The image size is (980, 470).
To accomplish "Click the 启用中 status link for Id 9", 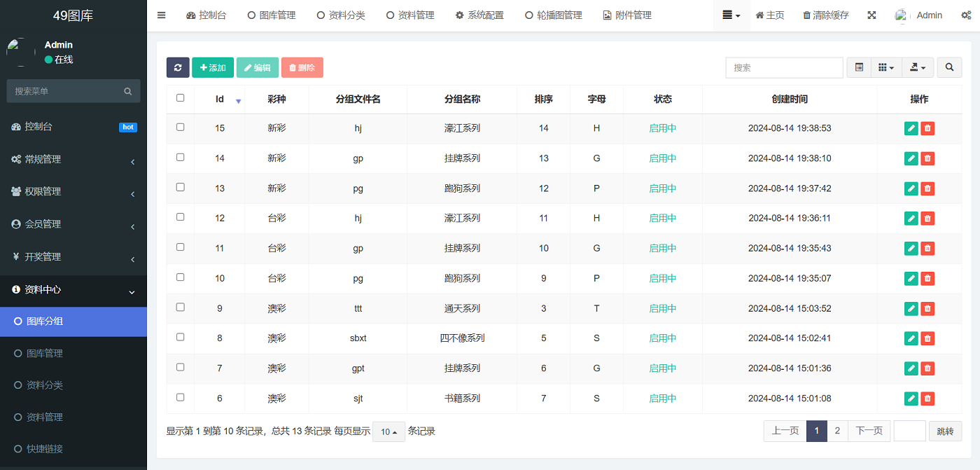I will pyautogui.click(x=662, y=308).
